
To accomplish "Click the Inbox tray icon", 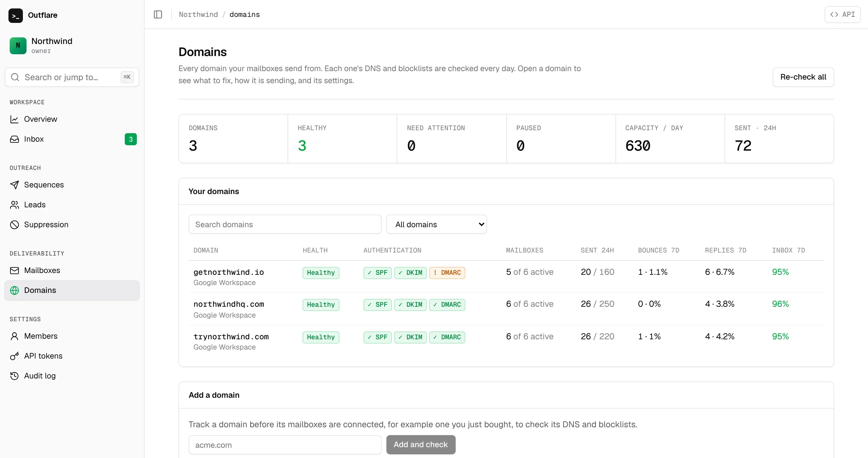I will [x=14, y=139].
